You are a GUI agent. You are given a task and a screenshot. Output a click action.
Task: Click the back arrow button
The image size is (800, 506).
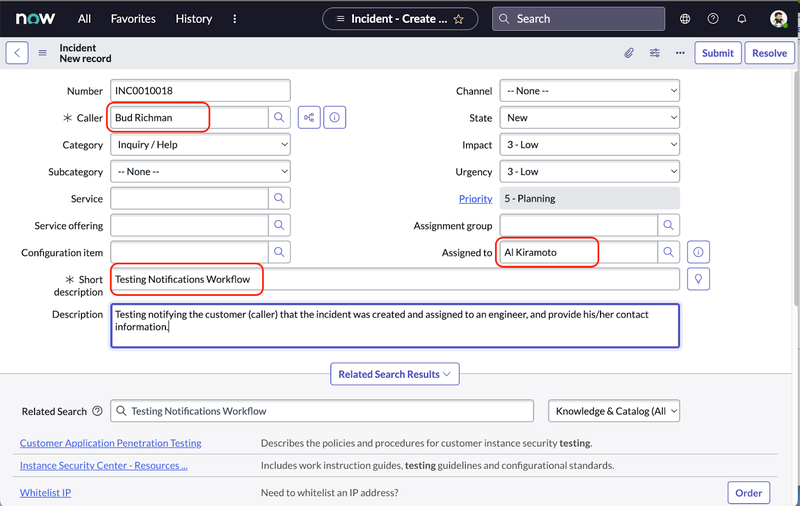(17, 53)
